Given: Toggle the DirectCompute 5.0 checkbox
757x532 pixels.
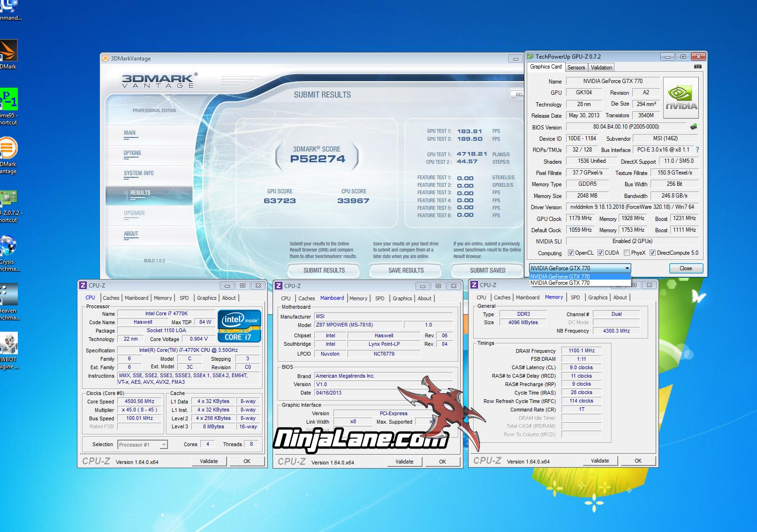Looking at the screenshot, I should 652,253.
